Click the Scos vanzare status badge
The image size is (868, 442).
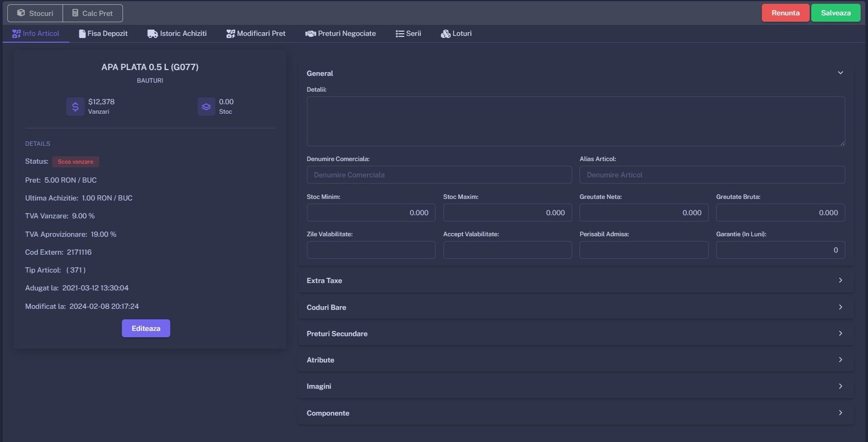(75, 162)
